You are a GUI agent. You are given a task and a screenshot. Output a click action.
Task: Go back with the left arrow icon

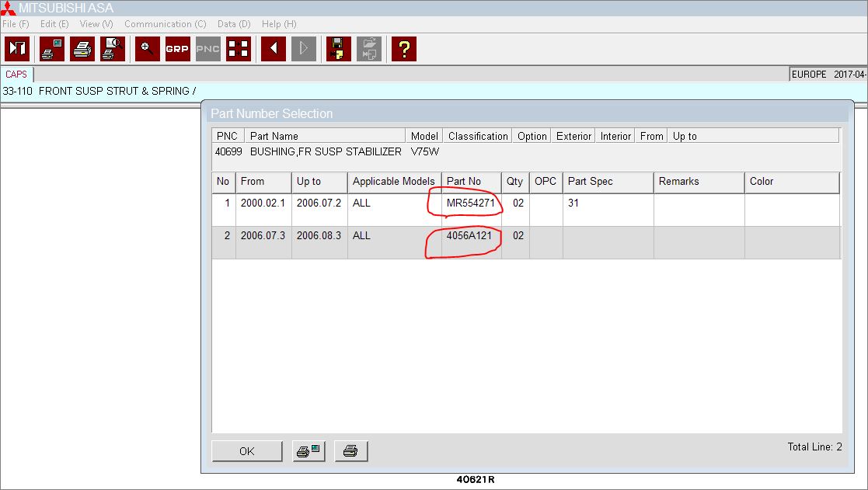tap(273, 49)
